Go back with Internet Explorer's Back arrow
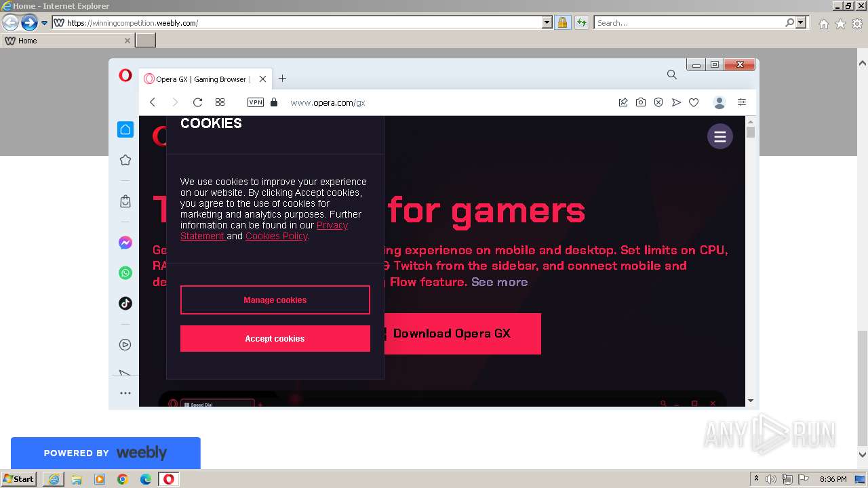 coord(10,23)
